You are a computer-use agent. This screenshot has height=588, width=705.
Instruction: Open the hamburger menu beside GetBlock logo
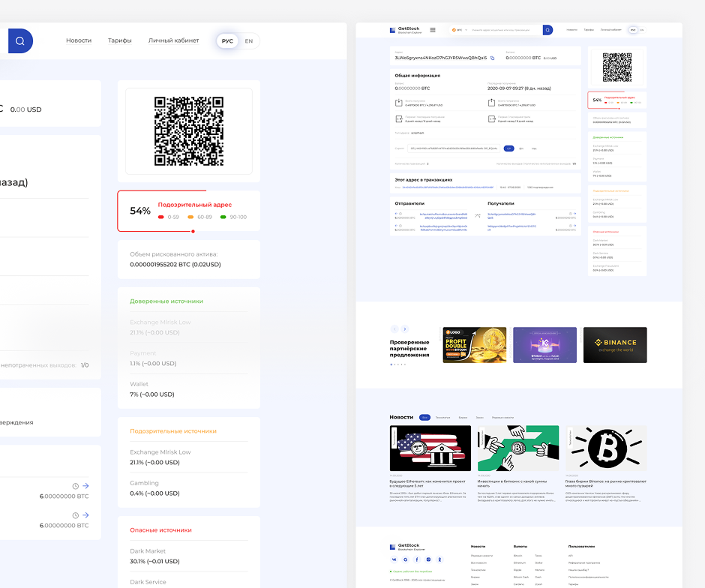pos(432,30)
